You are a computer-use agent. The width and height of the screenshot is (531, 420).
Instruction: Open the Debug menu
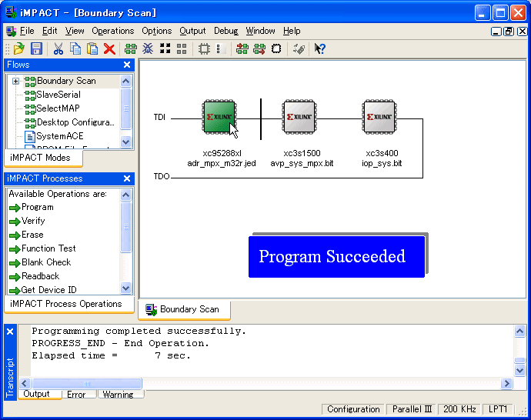[x=225, y=31]
